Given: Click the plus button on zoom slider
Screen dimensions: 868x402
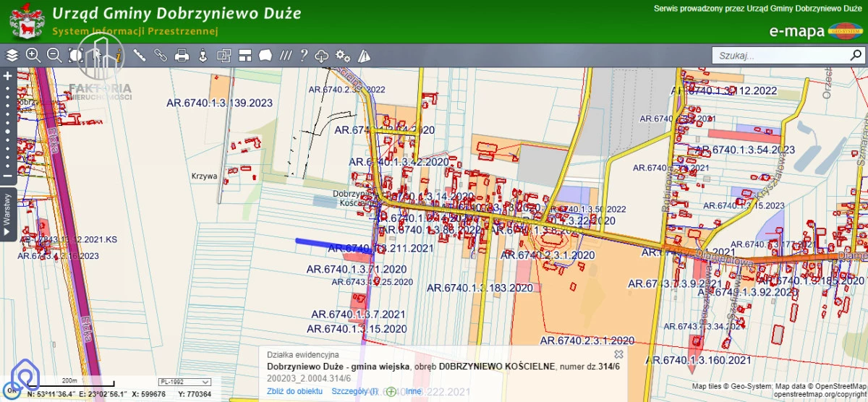Looking at the screenshot, I should click(7, 76).
